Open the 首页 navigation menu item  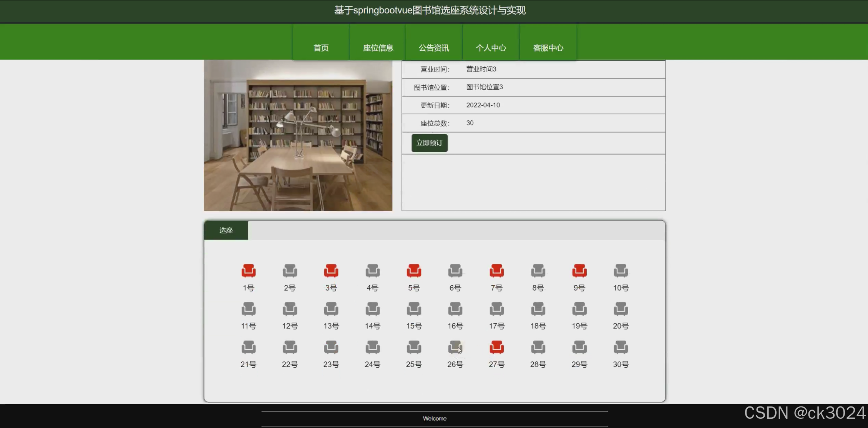click(321, 48)
